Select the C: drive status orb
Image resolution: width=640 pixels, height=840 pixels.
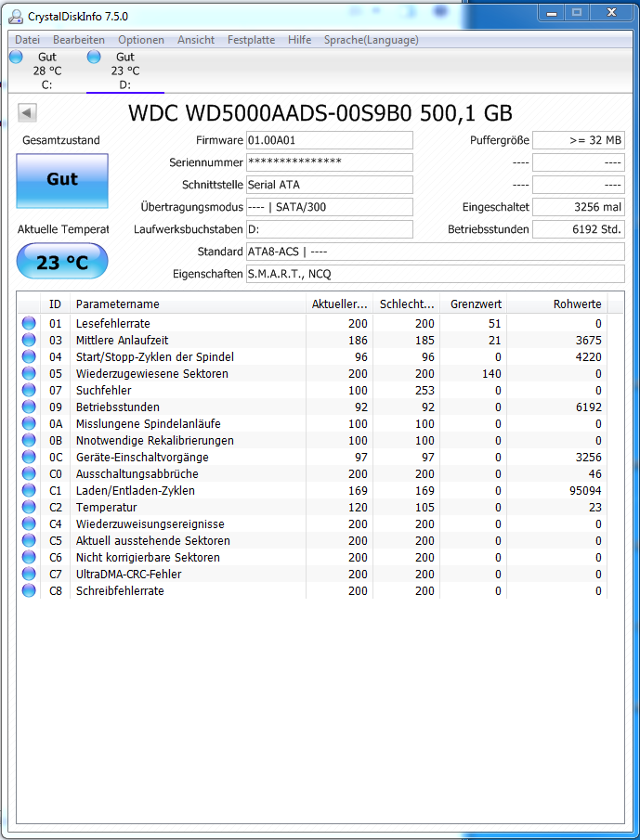pos(16,57)
